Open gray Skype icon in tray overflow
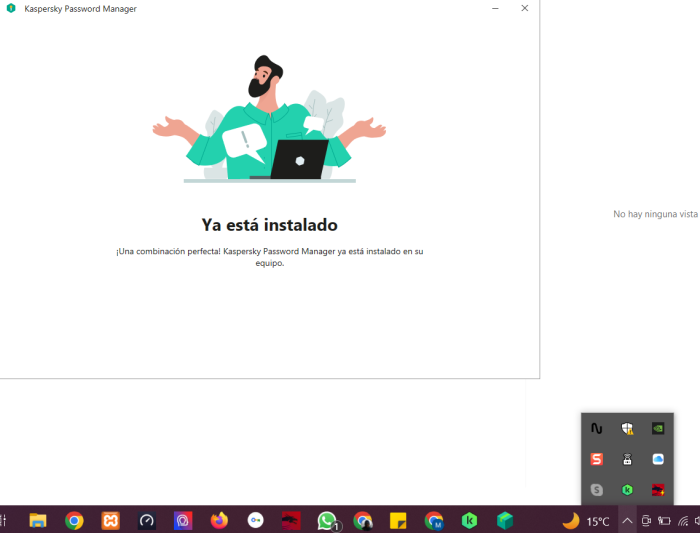Image resolution: width=700 pixels, height=533 pixels. click(x=596, y=490)
